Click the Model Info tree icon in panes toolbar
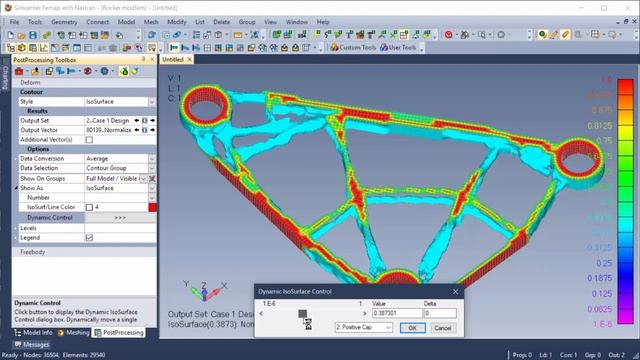This screenshot has width=640, height=360. [11, 48]
